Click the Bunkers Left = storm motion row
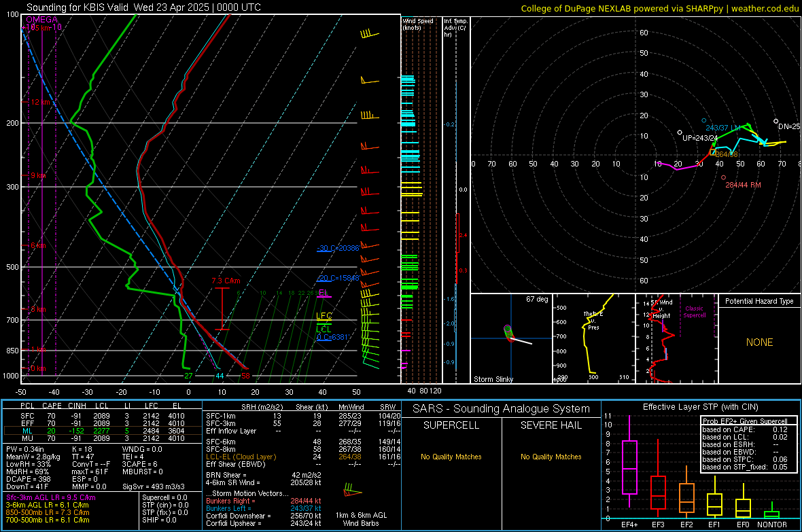 click(x=264, y=508)
